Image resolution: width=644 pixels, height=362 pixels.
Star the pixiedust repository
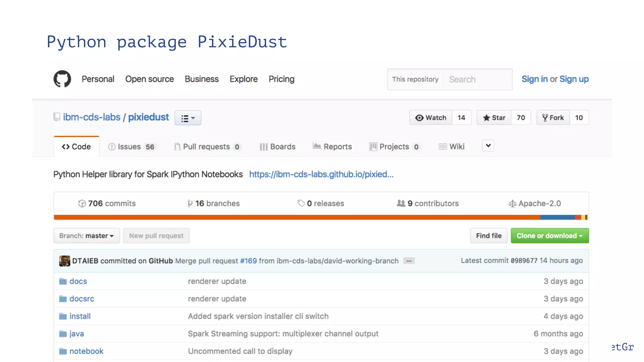coord(494,118)
